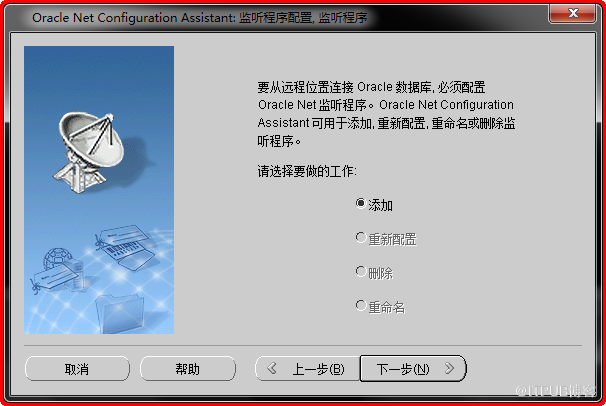This screenshot has height=406, width=606.
Task: Click the description paragraph about Oracle Net 监听程序
Action: tap(386, 114)
